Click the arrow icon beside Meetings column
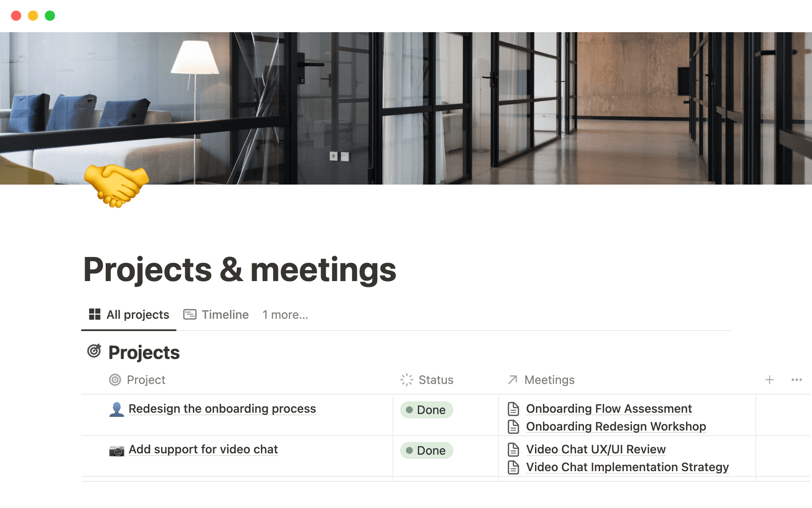This screenshot has height=508, width=812. [x=512, y=380]
